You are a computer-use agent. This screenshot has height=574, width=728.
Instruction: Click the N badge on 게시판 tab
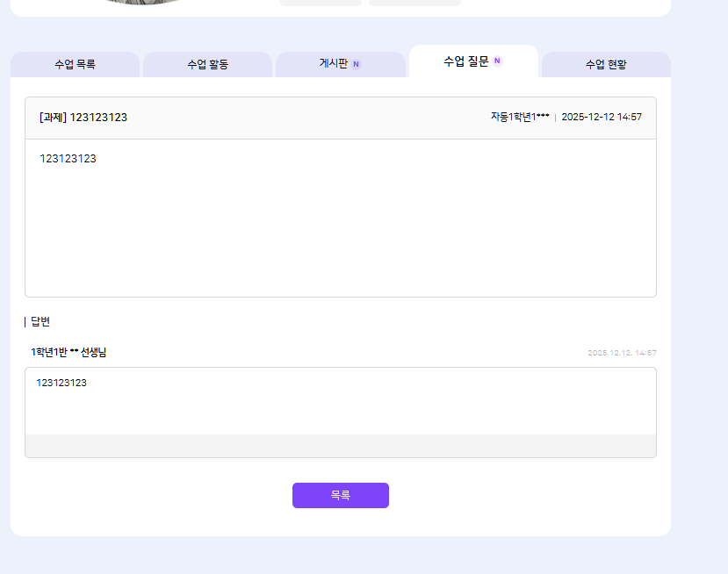tap(356, 64)
